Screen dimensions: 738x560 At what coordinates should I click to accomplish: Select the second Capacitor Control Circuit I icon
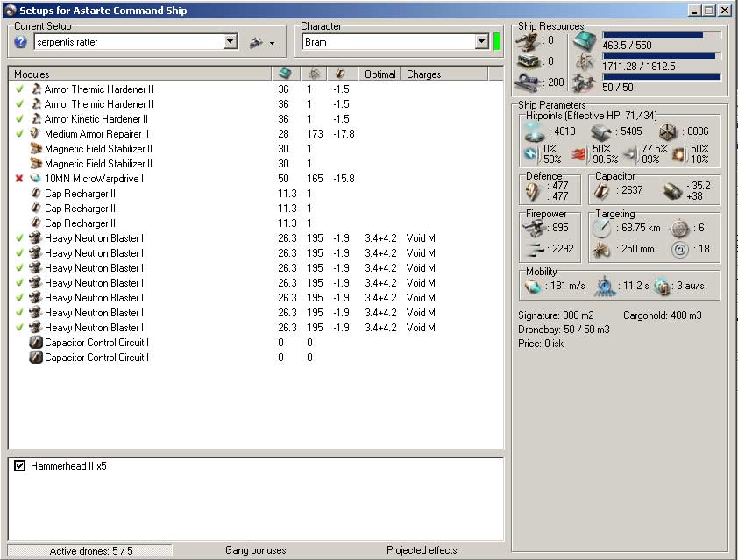pyautogui.click(x=36, y=358)
